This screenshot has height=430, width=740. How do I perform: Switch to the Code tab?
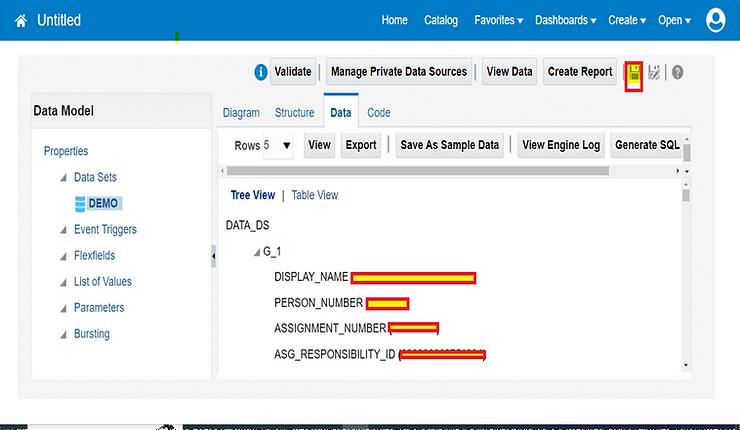point(378,113)
